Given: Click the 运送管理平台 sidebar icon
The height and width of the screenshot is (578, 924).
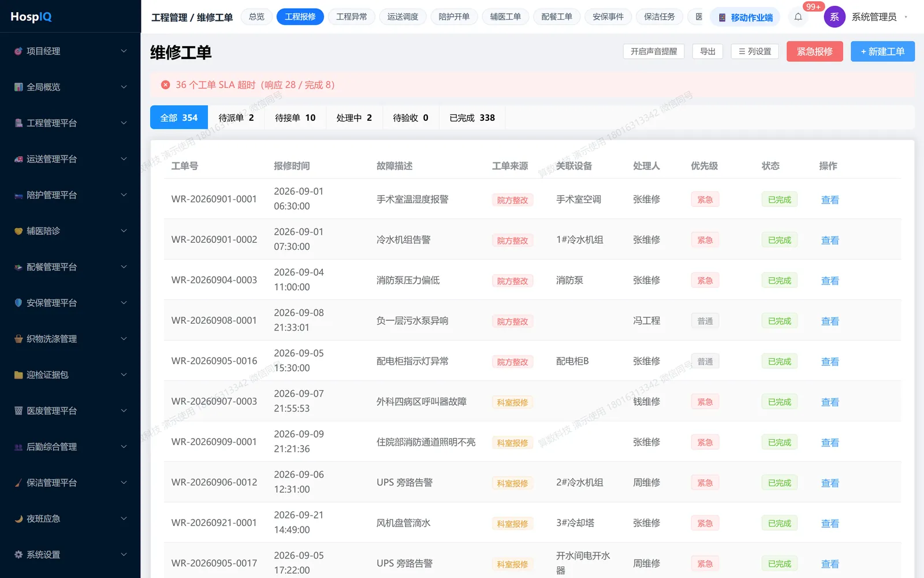Looking at the screenshot, I should point(18,159).
